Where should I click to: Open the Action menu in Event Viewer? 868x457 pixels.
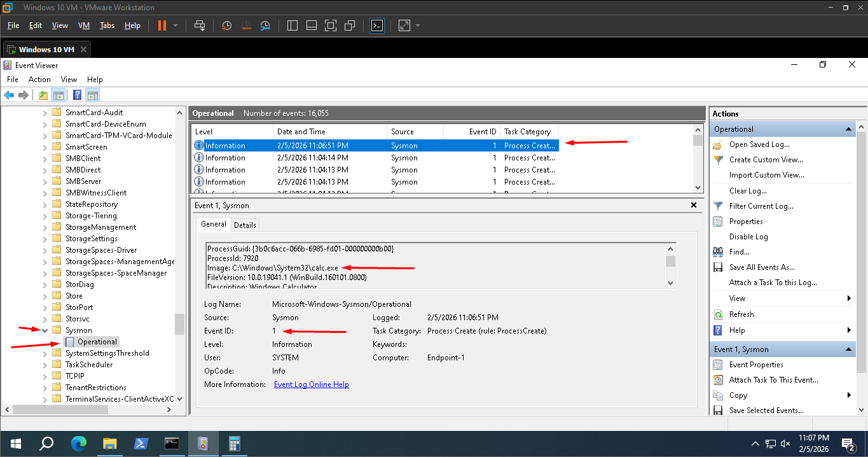[x=39, y=79]
